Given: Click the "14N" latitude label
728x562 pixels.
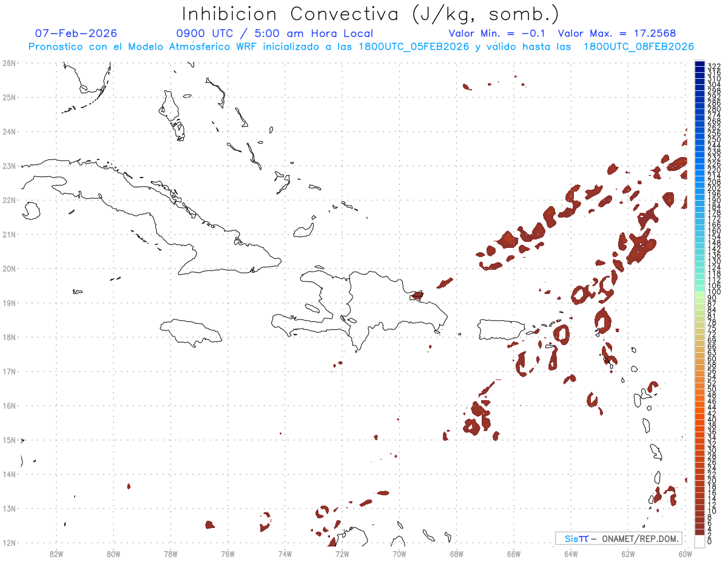Looking at the screenshot, I should 9,474.
